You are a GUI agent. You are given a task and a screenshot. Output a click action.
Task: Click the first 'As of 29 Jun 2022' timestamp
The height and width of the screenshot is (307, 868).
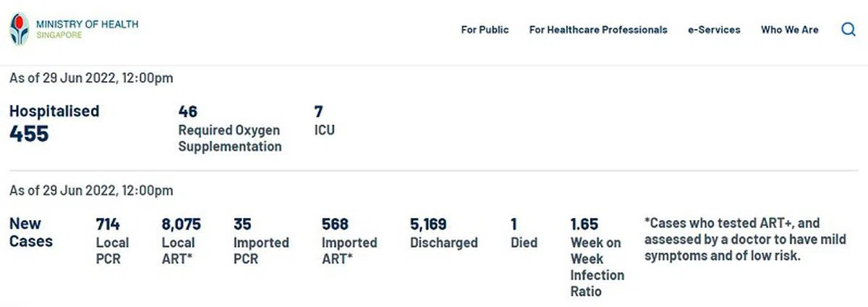(91, 78)
